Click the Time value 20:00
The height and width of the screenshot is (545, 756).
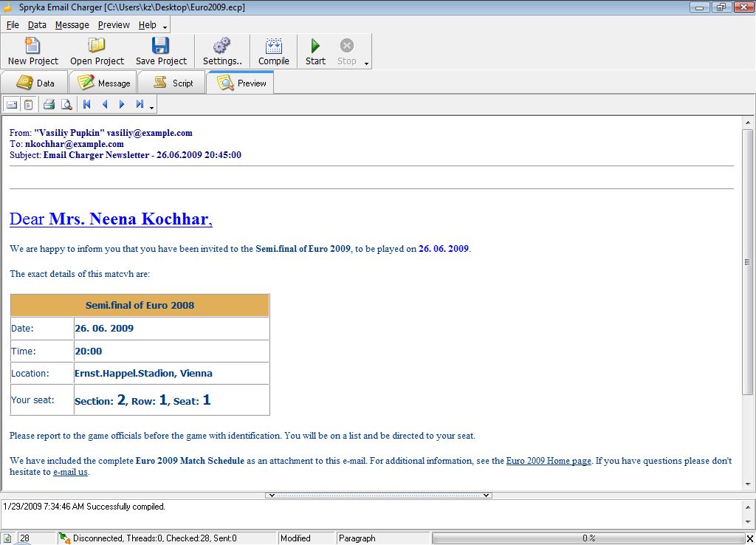pyautogui.click(x=89, y=351)
